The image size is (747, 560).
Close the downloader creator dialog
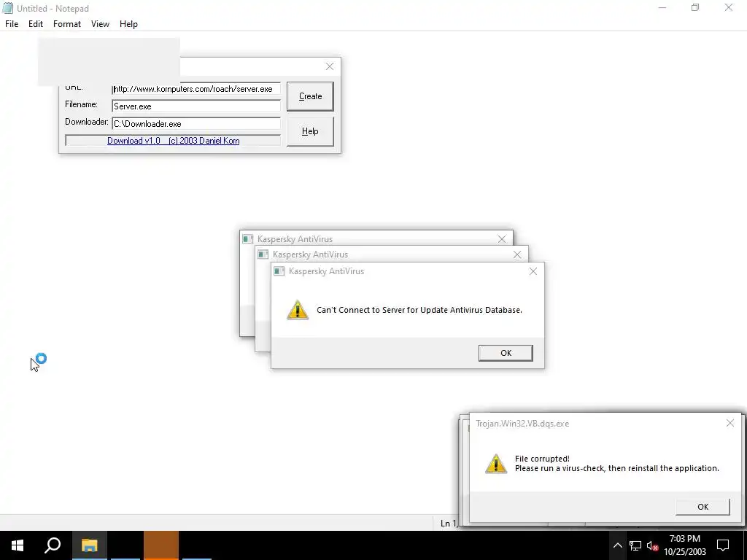(330, 66)
